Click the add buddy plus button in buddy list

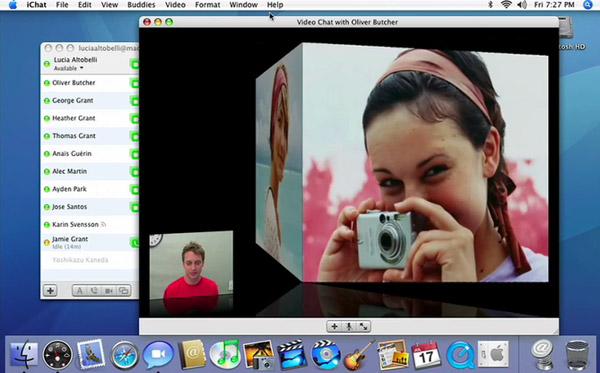coord(50,291)
